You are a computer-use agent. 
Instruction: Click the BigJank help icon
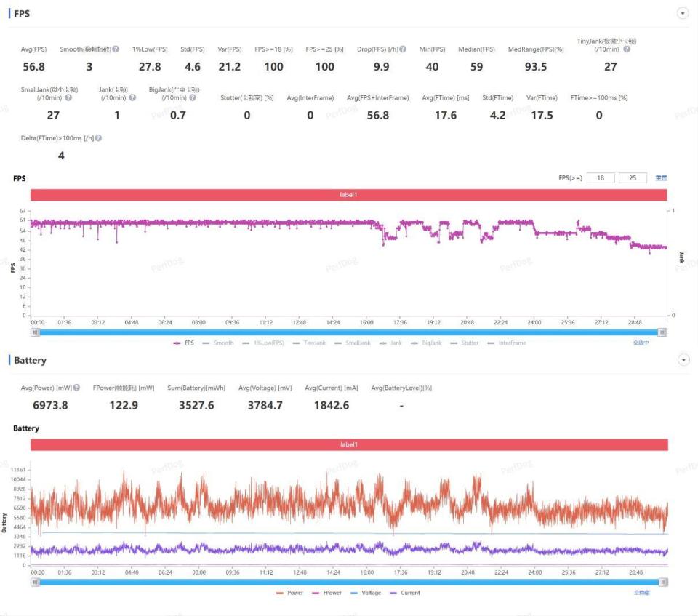[191, 97]
